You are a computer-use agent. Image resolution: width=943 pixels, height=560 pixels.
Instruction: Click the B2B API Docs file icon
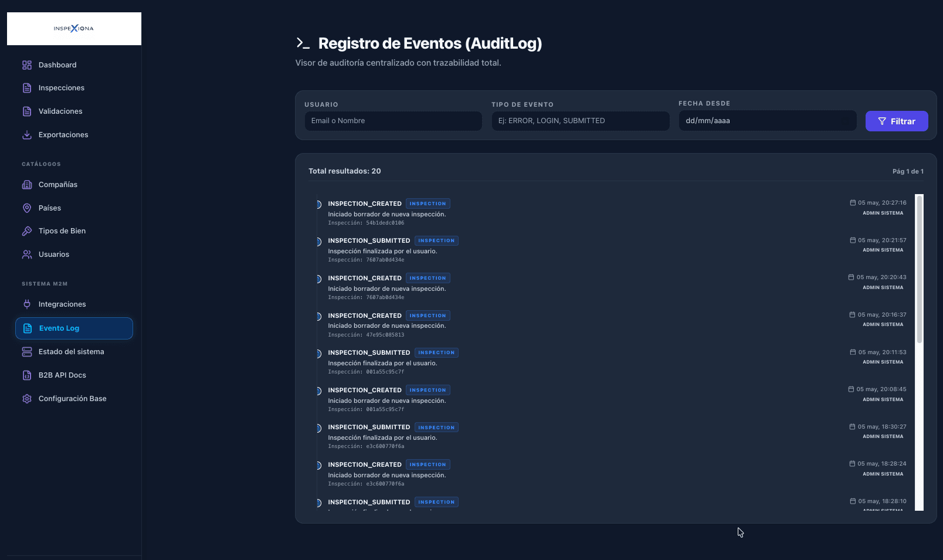27,375
